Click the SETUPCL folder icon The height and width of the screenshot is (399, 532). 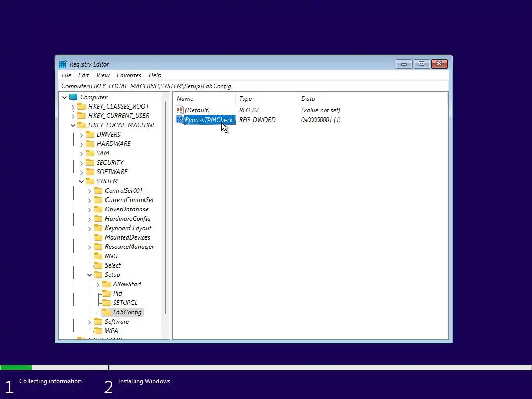click(107, 303)
